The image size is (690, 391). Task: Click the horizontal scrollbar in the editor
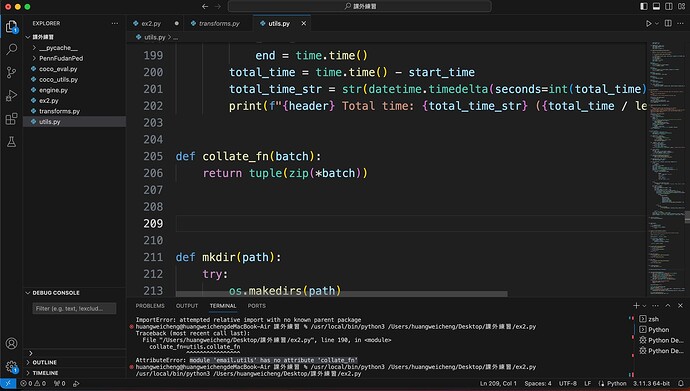341,294
